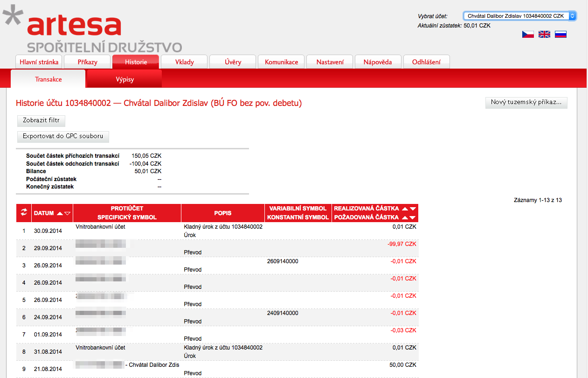Viewport: 588px width, 378px height.
Task: Open the Příkazy tab
Action: 87,62
